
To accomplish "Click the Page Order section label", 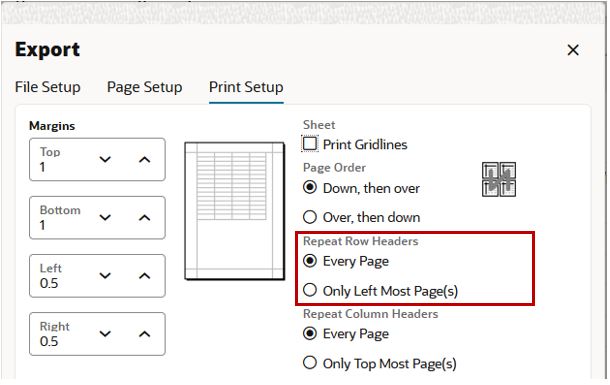I will tap(335, 168).
